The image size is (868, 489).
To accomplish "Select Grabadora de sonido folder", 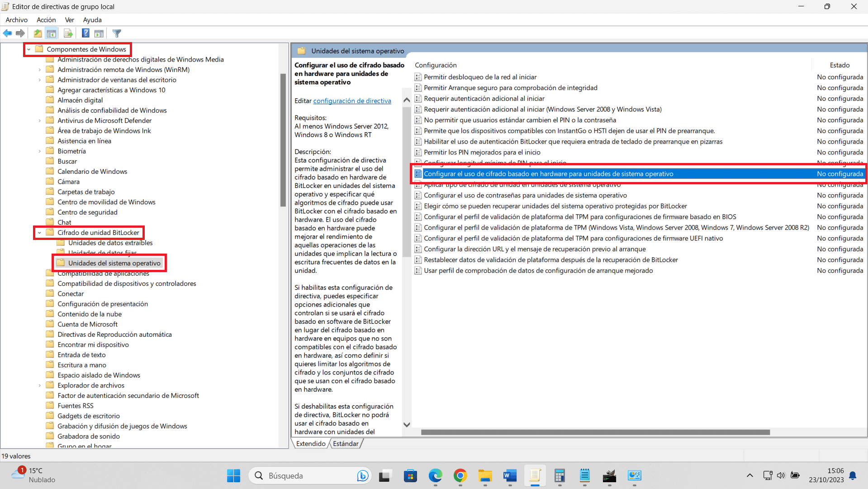I will click(x=88, y=436).
